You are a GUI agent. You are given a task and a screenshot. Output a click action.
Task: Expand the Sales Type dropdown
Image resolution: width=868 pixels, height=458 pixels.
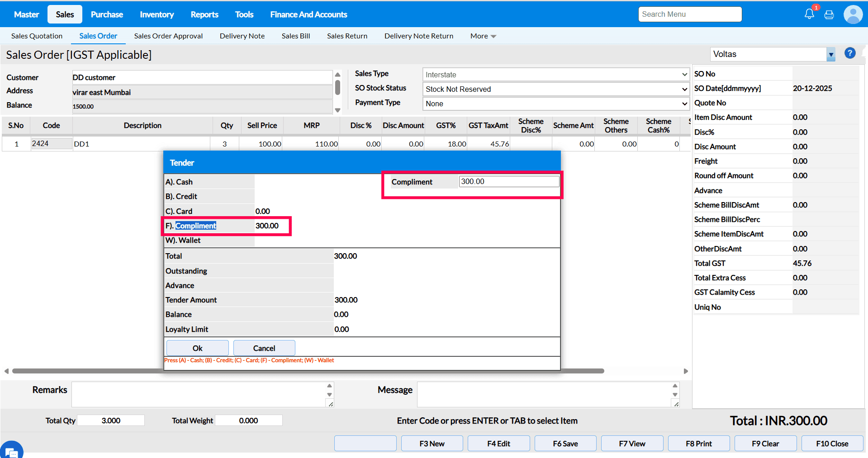coord(555,75)
